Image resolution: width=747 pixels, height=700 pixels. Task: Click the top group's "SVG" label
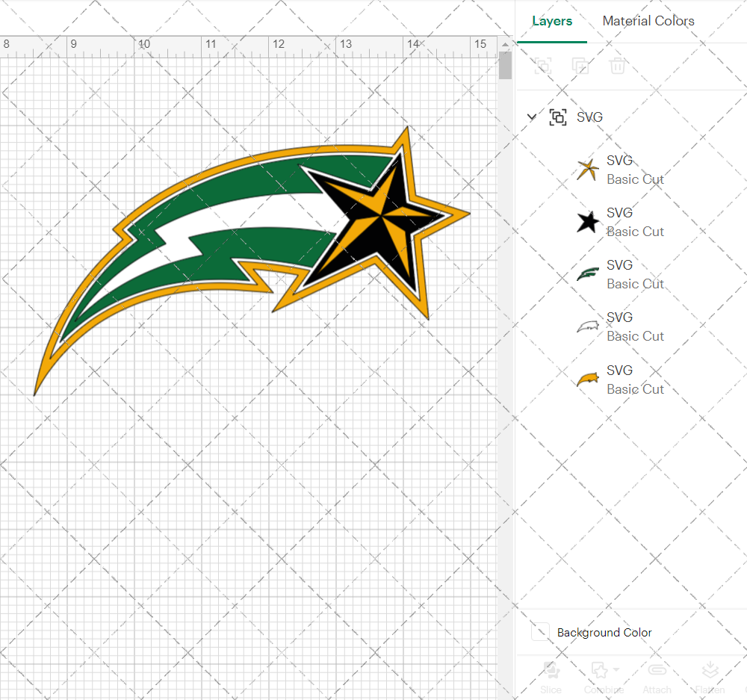coord(589,117)
